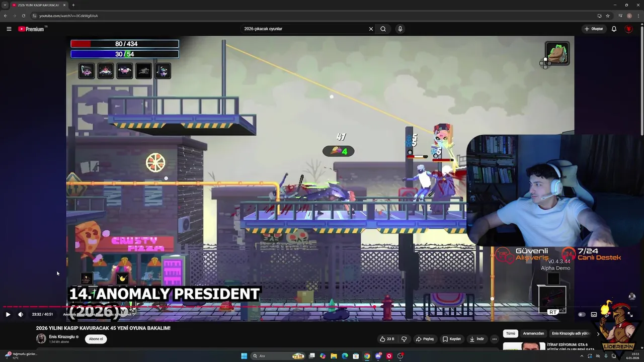Open Chrome three-dot menu
644x362 pixels.
[x=638, y=16]
